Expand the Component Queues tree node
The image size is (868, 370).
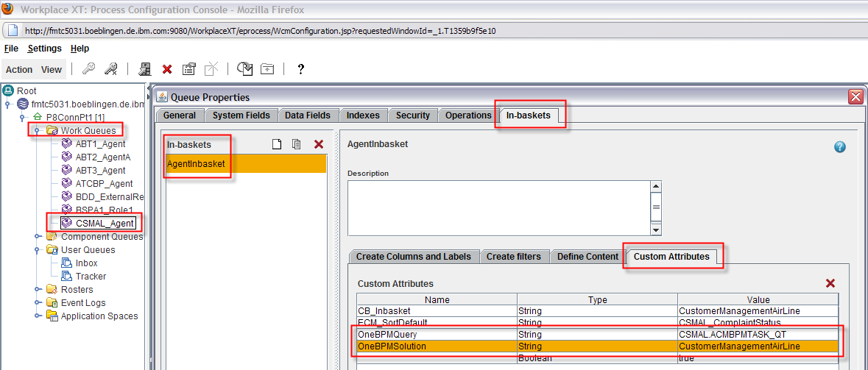pos(37,237)
